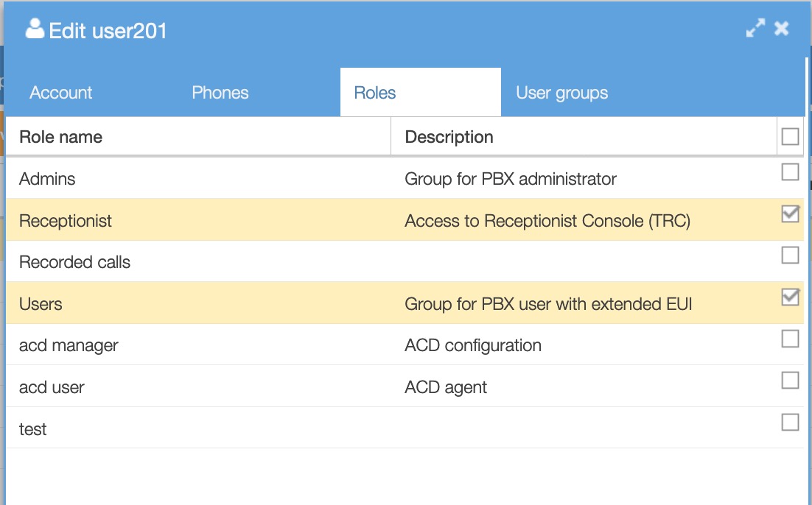812x505 pixels.
Task: Enable the acd user role checkbox
Action: [790, 381]
